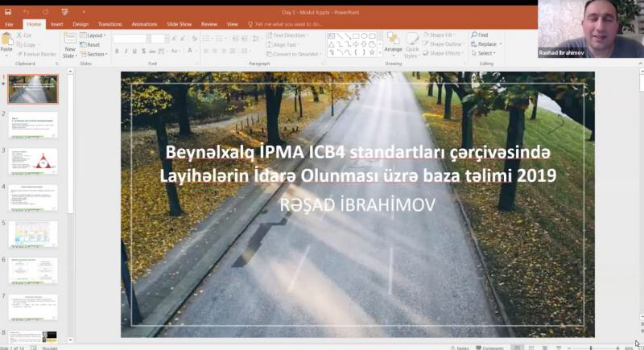Screen dimensions: 644x350
Task: Click the Find icon in the Editing group
Action: 481,35
